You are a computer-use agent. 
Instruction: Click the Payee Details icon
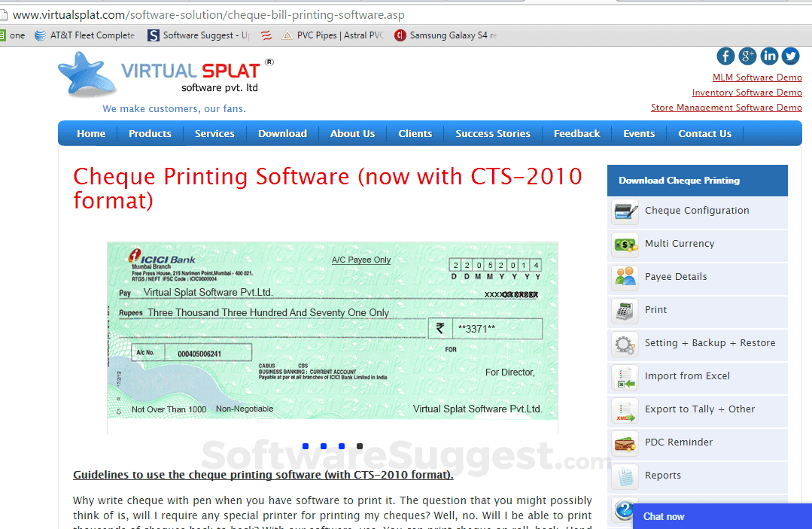point(625,278)
